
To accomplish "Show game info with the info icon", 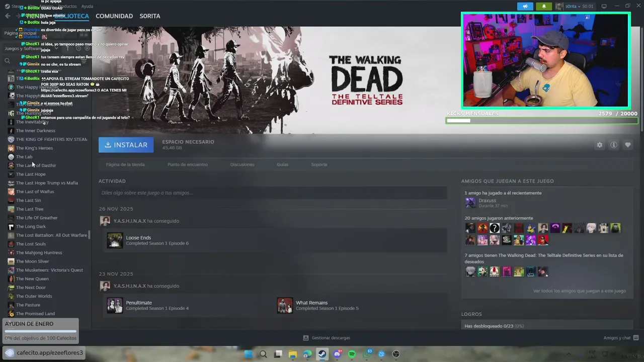I will pyautogui.click(x=613, y=145).
